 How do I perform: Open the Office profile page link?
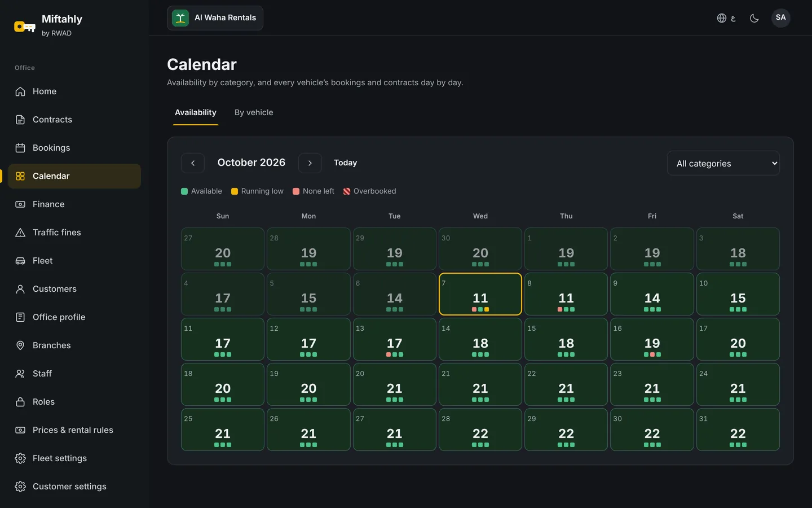point(74,317)
